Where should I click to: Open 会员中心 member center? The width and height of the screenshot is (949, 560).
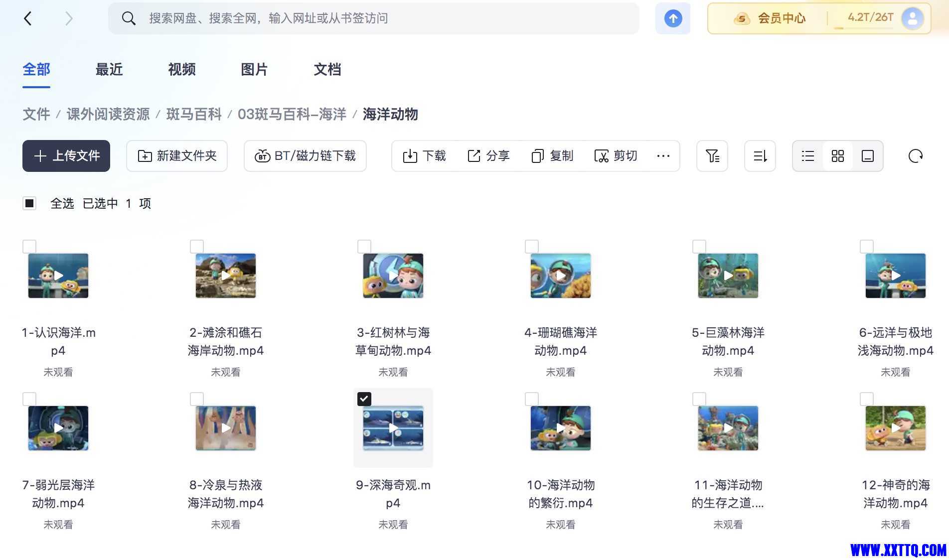click(x=770, y=18)
